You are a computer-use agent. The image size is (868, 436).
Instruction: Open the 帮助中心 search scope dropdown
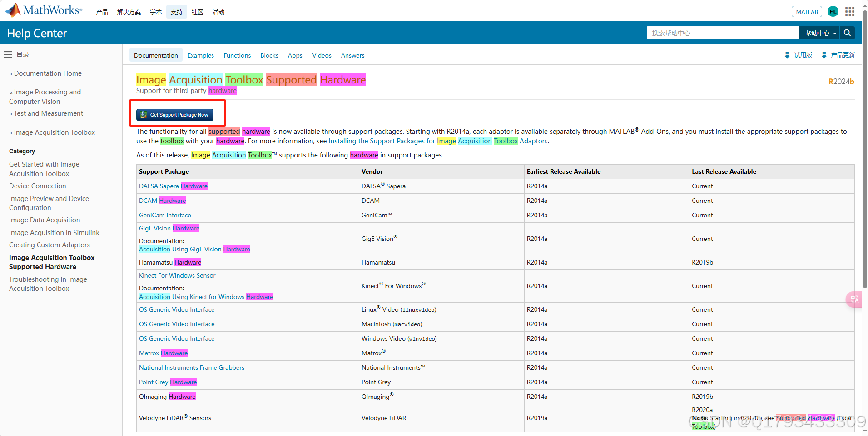coord(820,33)
